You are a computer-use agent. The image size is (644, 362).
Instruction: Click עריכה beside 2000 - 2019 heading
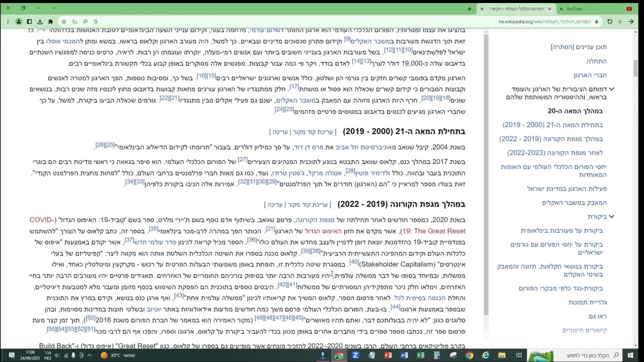click(x=280, y=132)
